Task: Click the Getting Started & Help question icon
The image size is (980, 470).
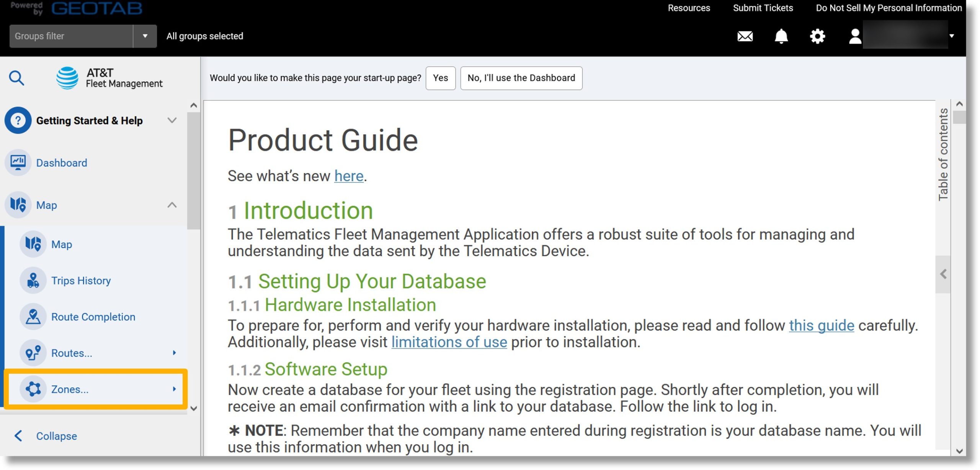Action: 18,120
